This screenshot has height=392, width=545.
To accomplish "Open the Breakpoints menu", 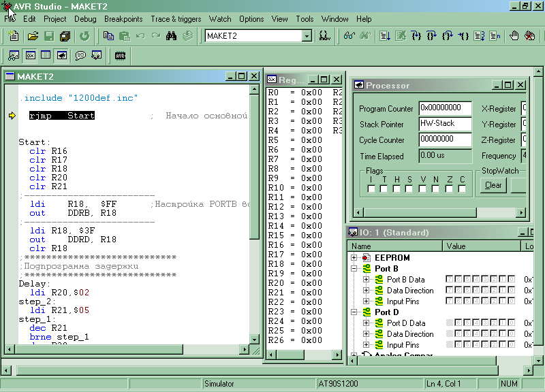I will click(123, 19).
